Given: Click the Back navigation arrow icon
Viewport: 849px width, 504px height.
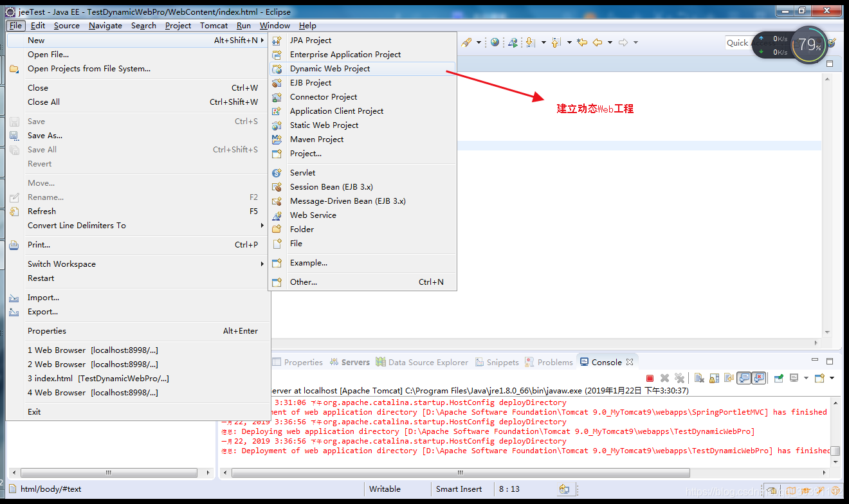Looking at the screenshot, I should tap(598, 42).
